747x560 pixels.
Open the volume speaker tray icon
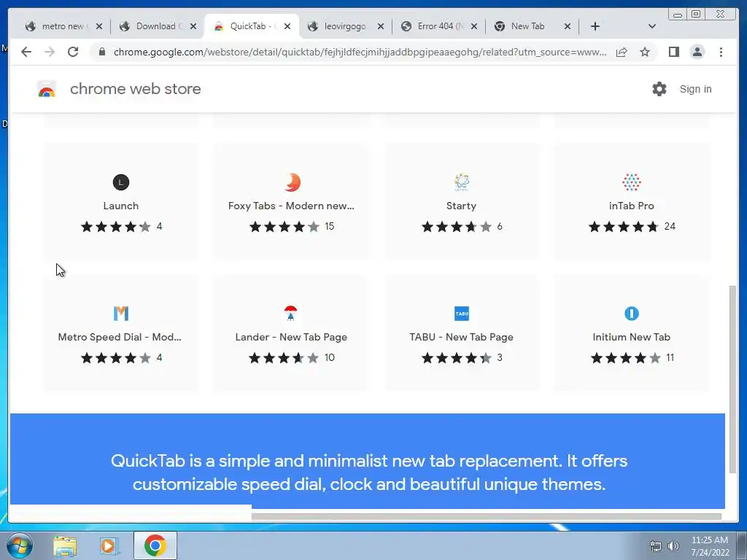click(x=673, y=546)
